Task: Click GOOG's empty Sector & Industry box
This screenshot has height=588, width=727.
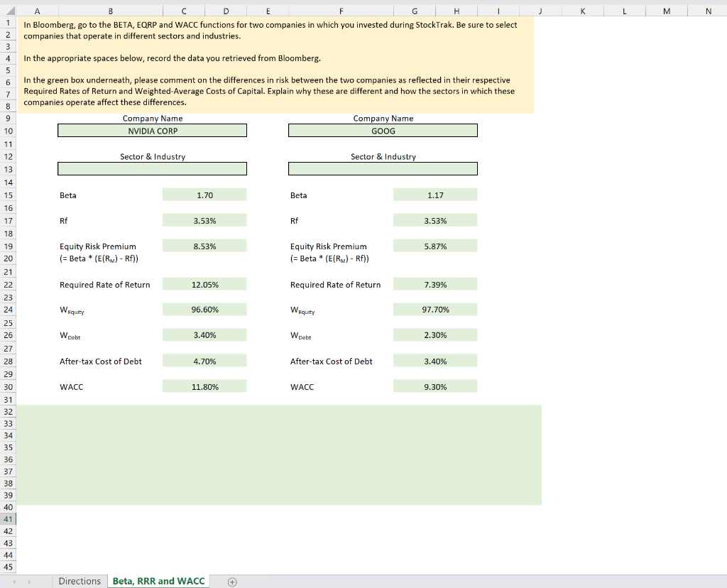Action: [x=383, y=168]
